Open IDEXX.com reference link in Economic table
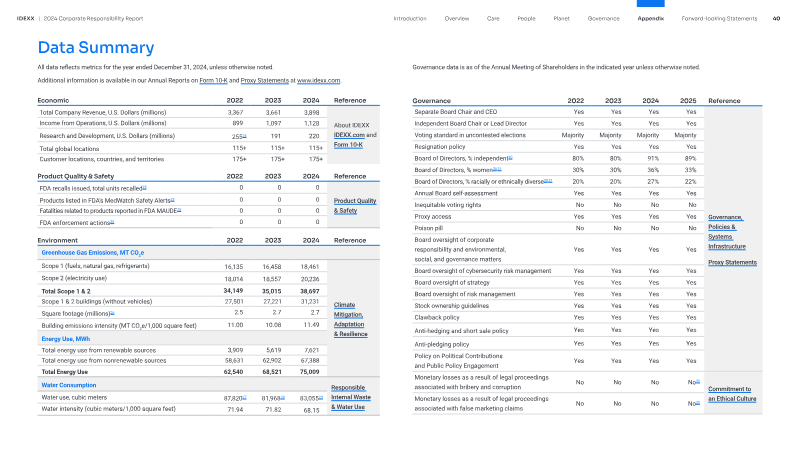Image resolution: width=800 pixels, height=450 pixels. pos(347,134)
